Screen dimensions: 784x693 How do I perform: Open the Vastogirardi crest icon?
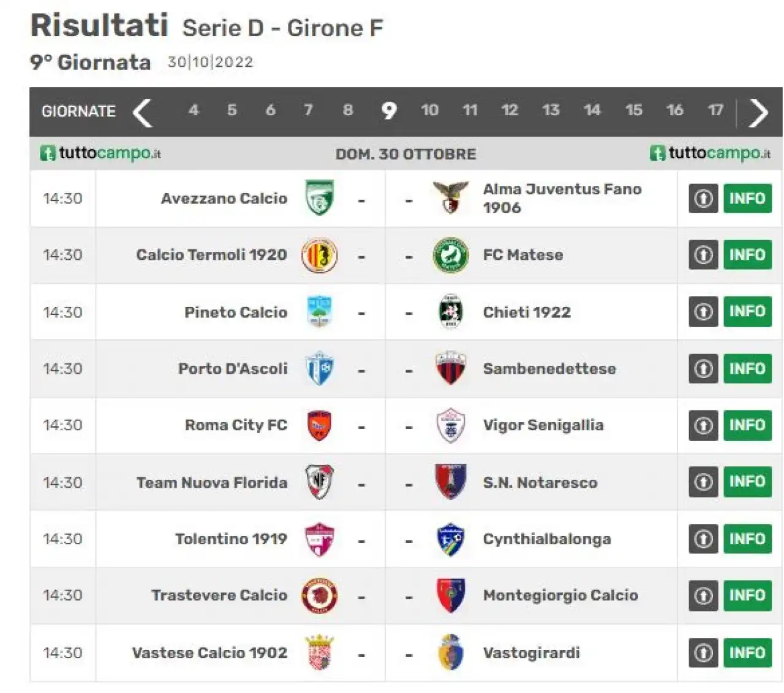click(x=450, y=653)
